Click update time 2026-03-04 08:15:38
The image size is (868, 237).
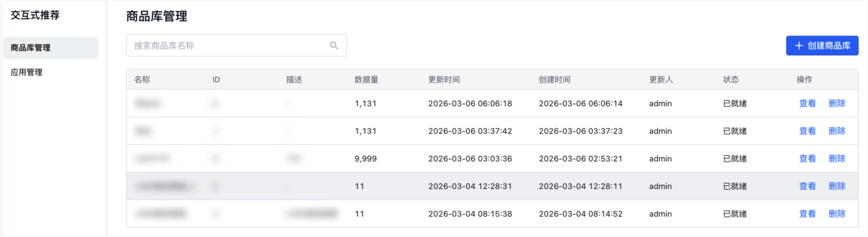470,214
